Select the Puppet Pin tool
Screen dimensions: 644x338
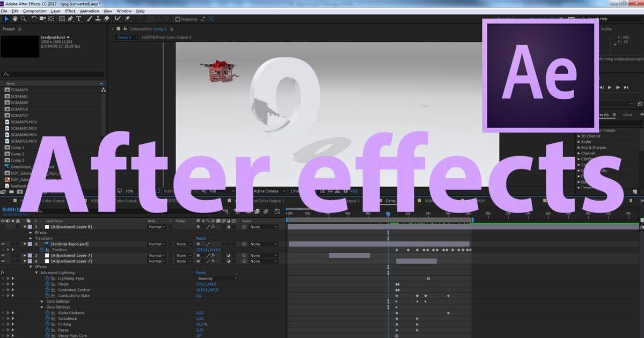pyautogui.click(x=127, y=19)
